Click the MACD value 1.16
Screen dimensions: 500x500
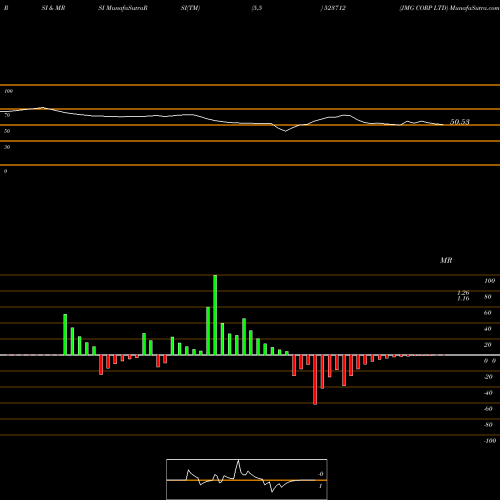click(x=463, y=298)
